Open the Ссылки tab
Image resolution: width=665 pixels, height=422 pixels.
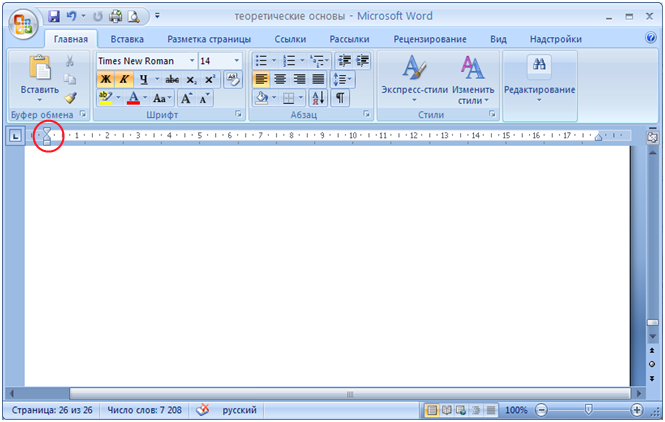tap(290, 39)
